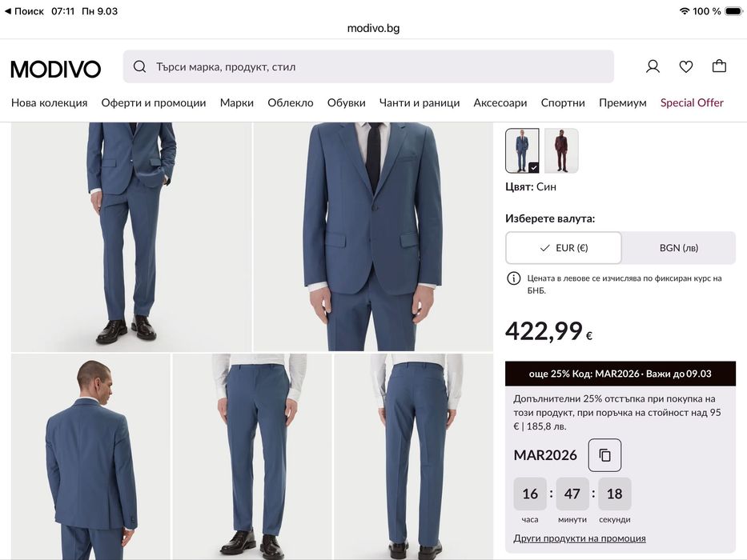Click the product search field
The height and width of the screenshot is (560, 747).
pos(376,67)
